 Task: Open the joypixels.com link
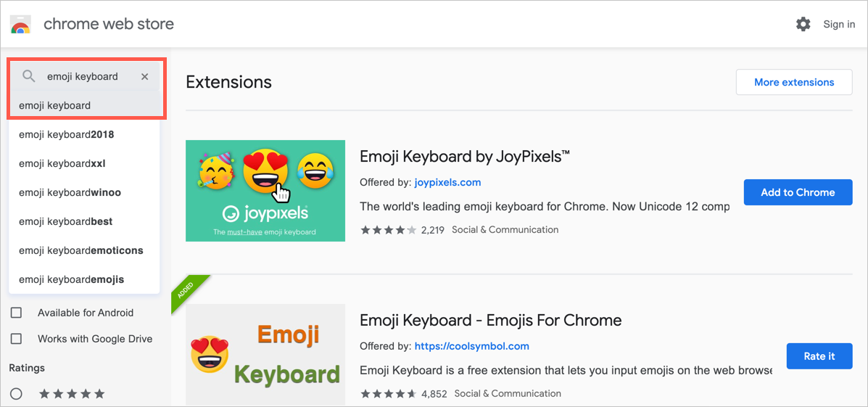[447, 182]
